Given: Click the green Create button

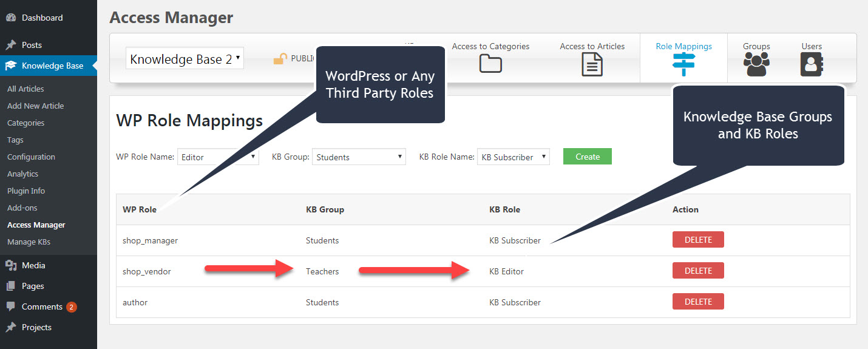Looking at the screenshot, I should click(587, 157).
